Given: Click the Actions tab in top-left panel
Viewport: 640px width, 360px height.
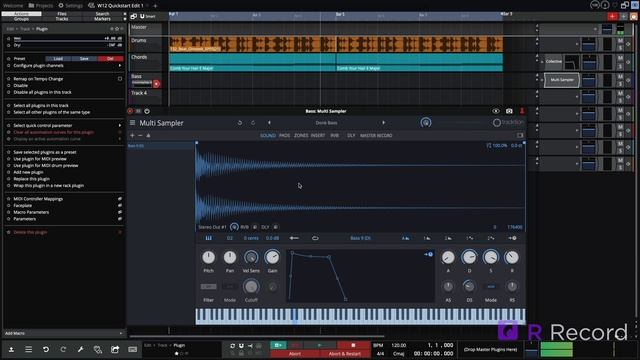Looking at the screenshot, I should (21, 13).
